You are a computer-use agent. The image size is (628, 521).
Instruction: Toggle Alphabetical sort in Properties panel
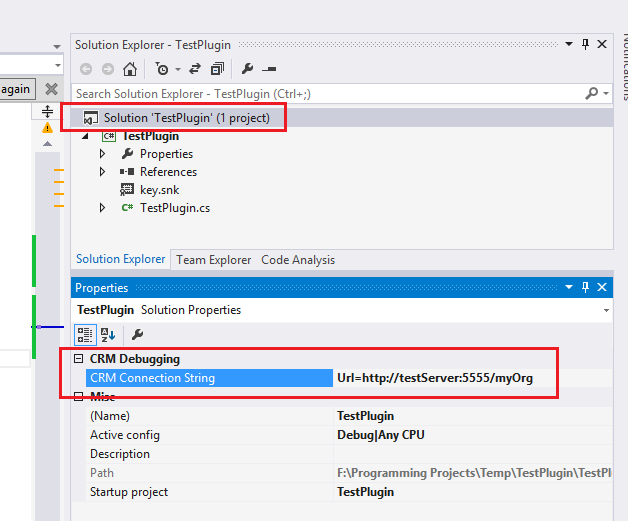(x=108, y=334)
